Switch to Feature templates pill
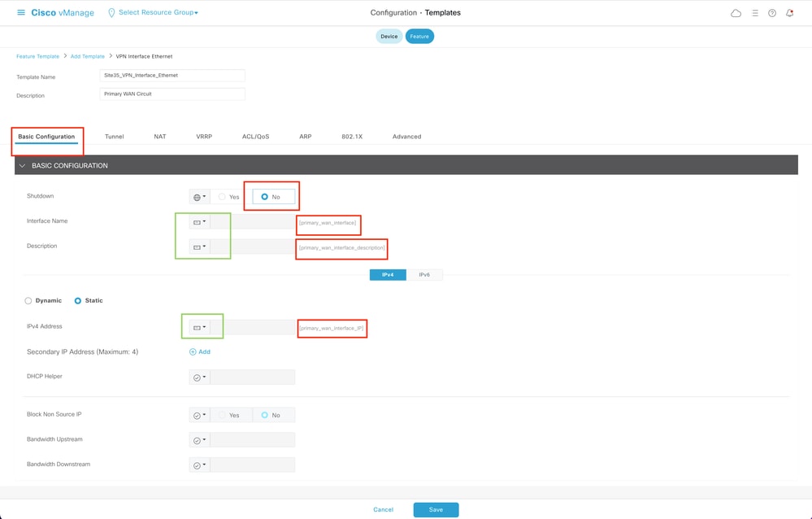The height and width of the screenshot is (519, 812). (419, 37)
